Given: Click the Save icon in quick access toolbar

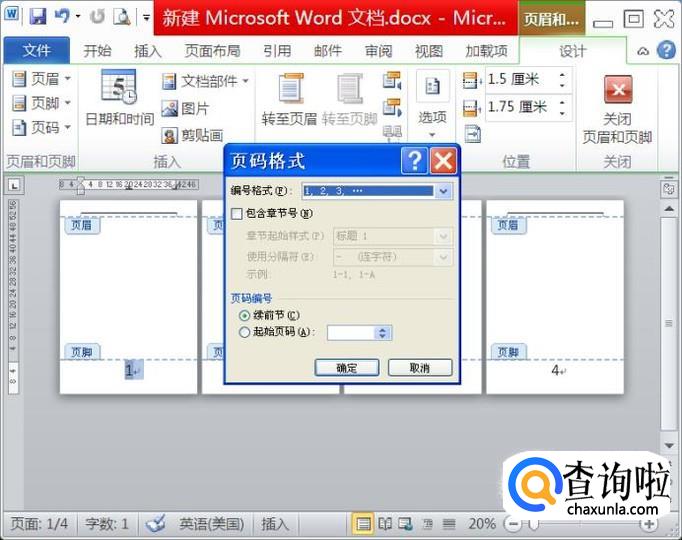Looking at the screenshot, I should 38,17.
